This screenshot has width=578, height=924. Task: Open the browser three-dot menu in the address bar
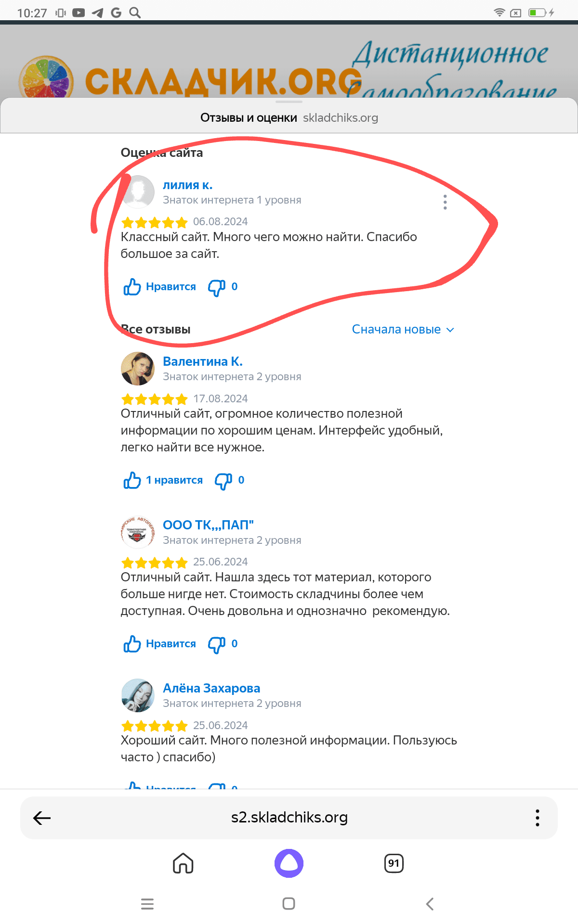point(538,818)
